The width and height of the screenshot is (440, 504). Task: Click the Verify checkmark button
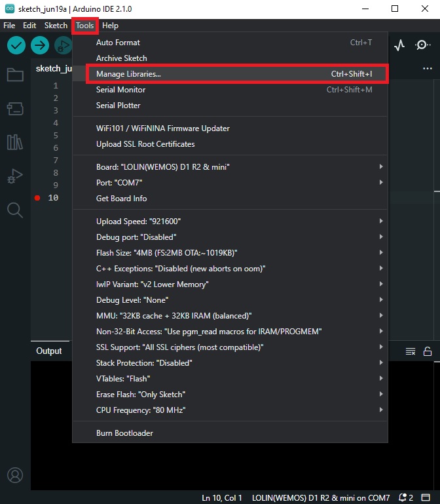click(x=16, y=45)
